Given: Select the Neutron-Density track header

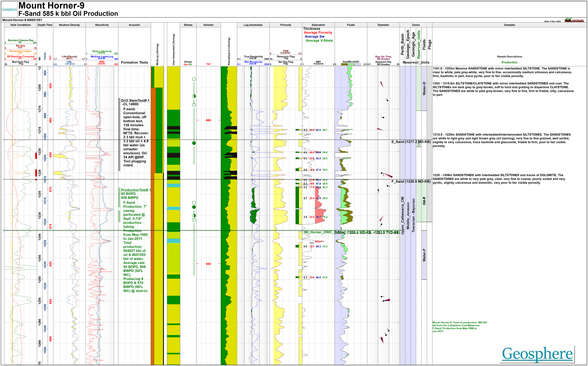Looking at the screenshot, I should pyautogui.click(x=69, y=25).
